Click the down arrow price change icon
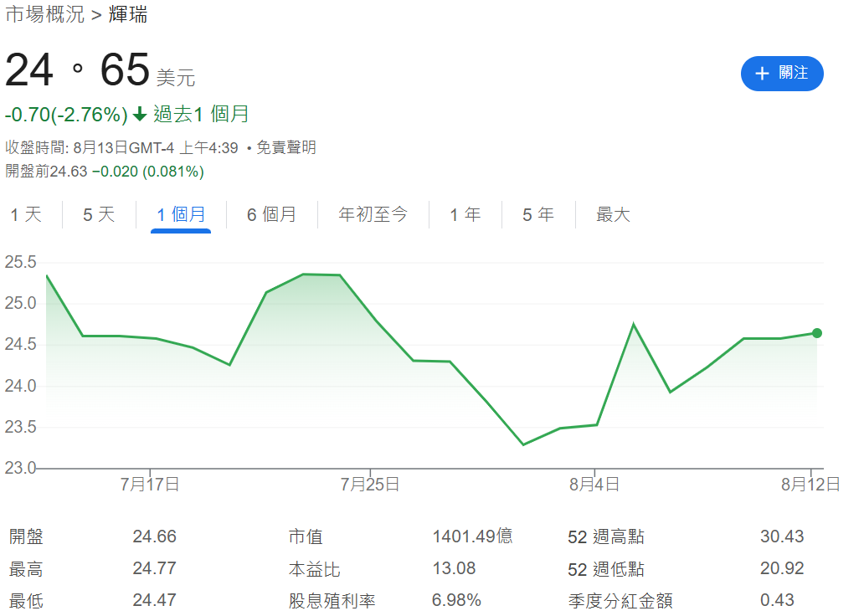This screenshot has width=864, height=616. (x=140, y=114)
